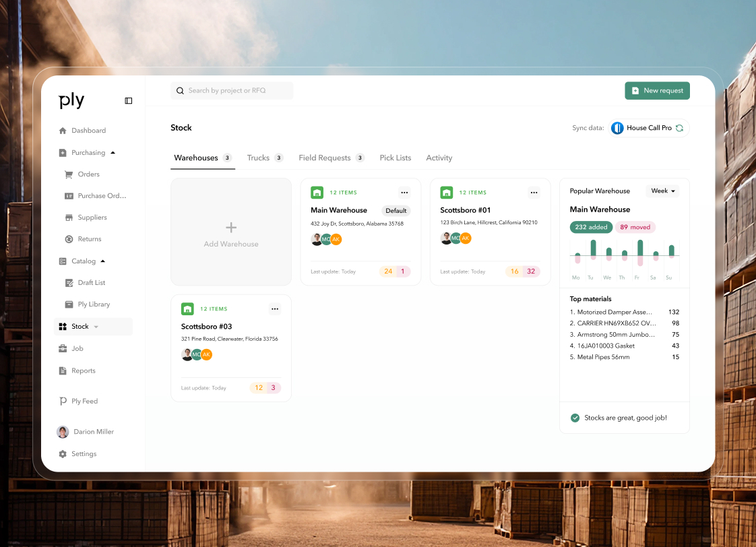Click the Default badge on Main Warehouse
Viewport: 756px width, 547px height.
[396, 211]
